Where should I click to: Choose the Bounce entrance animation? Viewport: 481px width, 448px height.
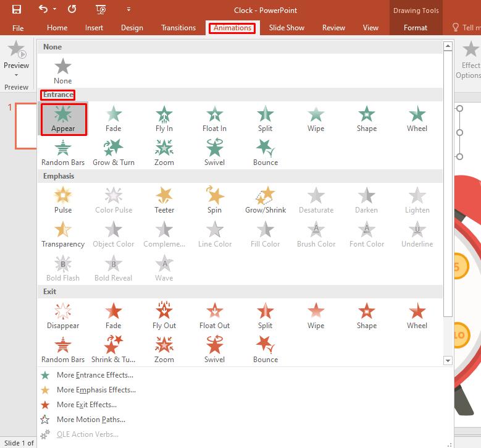(266, 153)
